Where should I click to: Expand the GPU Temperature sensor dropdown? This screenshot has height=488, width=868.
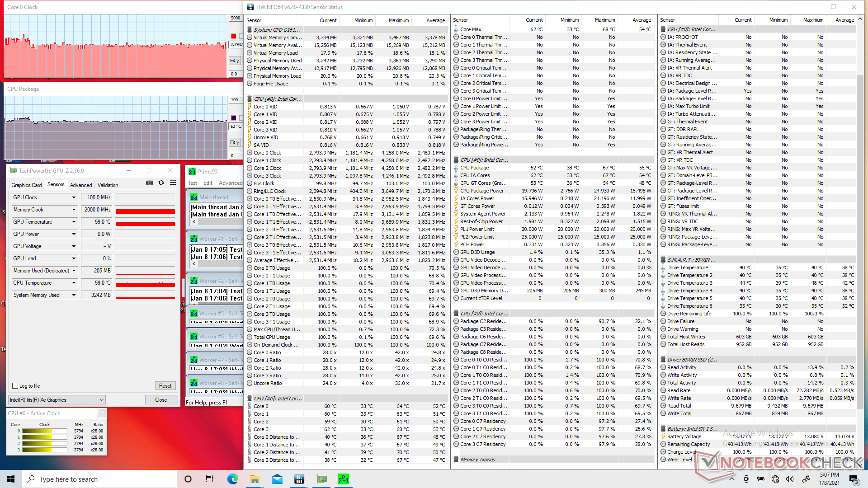[74, 222]
